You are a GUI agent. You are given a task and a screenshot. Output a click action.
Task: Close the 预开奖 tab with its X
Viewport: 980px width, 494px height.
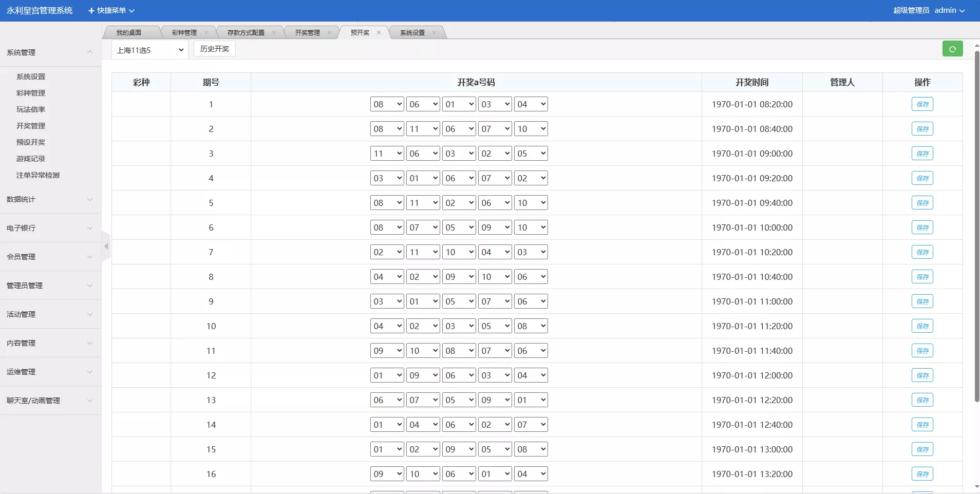(379, 32)
